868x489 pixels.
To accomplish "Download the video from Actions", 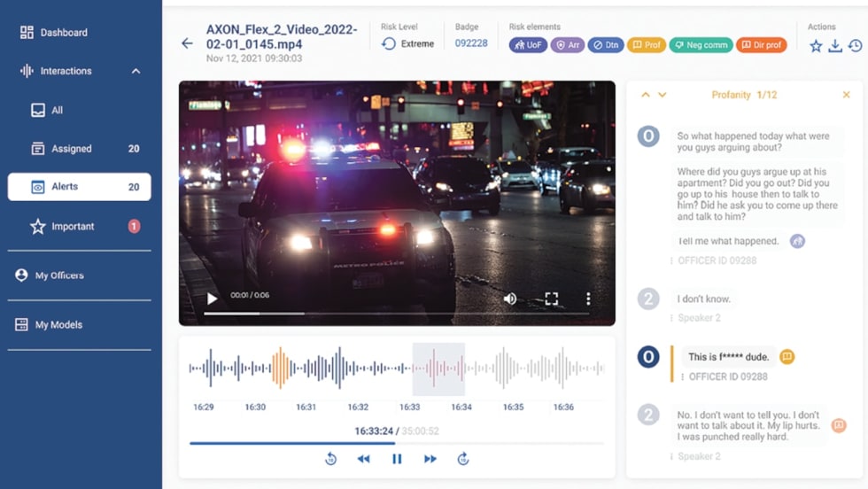I will click(835, 46).
